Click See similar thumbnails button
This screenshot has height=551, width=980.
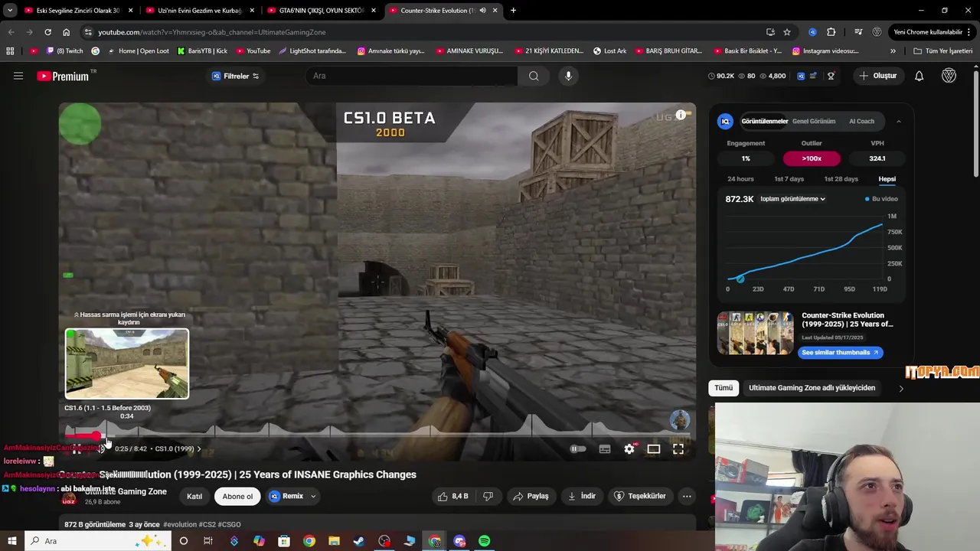click(840, 353)
